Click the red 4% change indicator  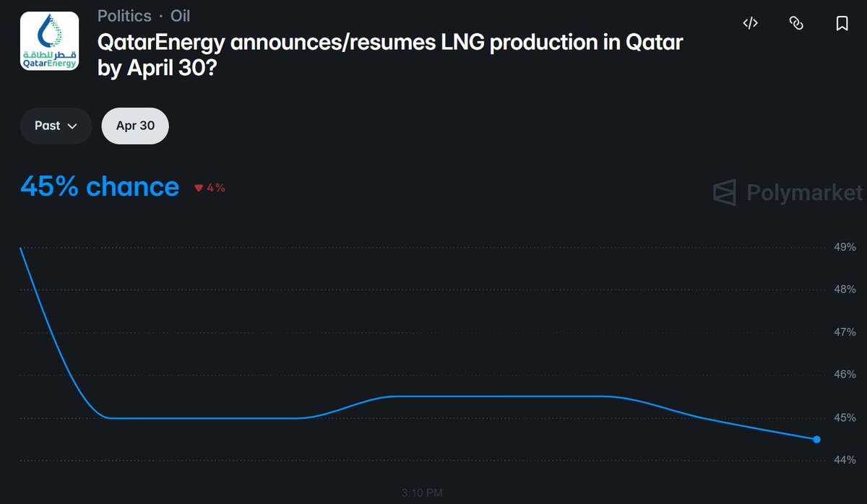pos(210,188)
